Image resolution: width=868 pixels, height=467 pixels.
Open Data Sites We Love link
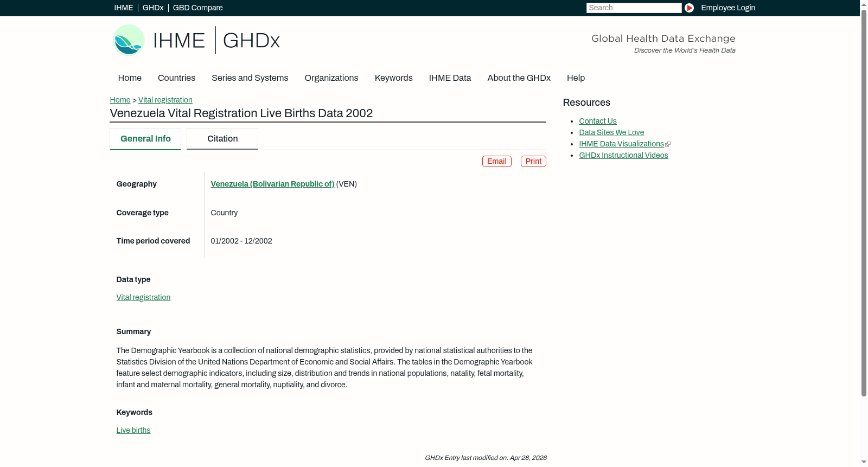click(611, 133)
